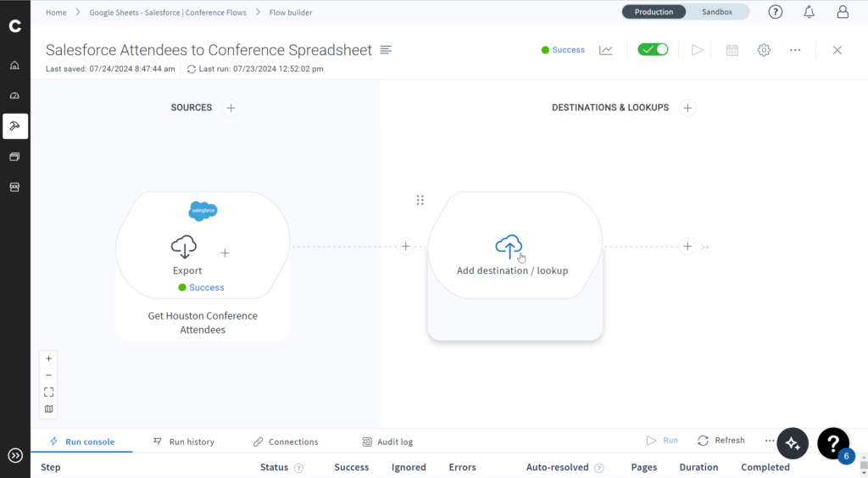This screenshot has width=868, height=478.
Task: Open the flow schedule calendar icon
Action: click(x=732, y=50)
